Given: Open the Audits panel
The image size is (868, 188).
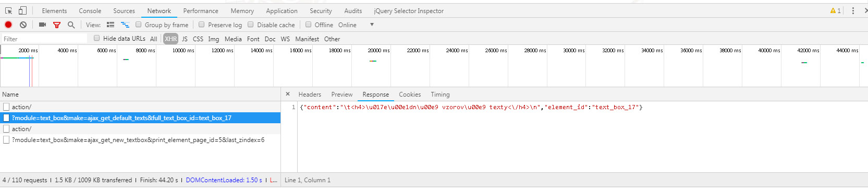Looking at the screenshot, I should click(x=353, y=10).
